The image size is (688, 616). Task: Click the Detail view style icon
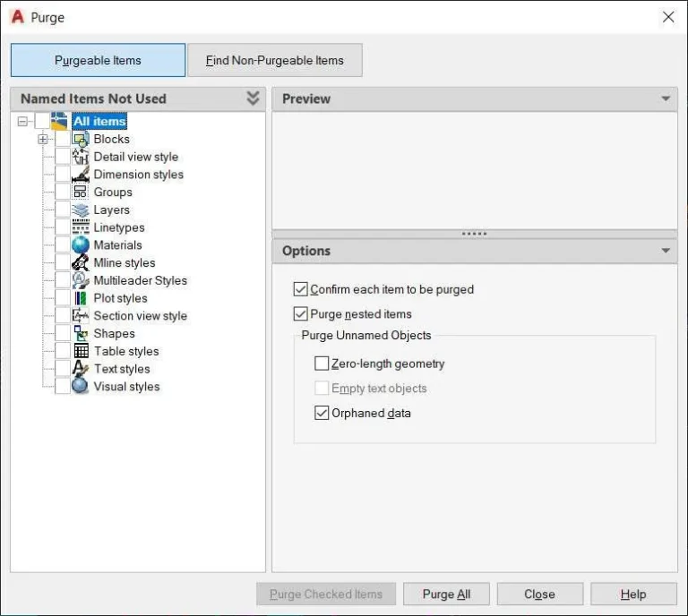click(81, 157)
